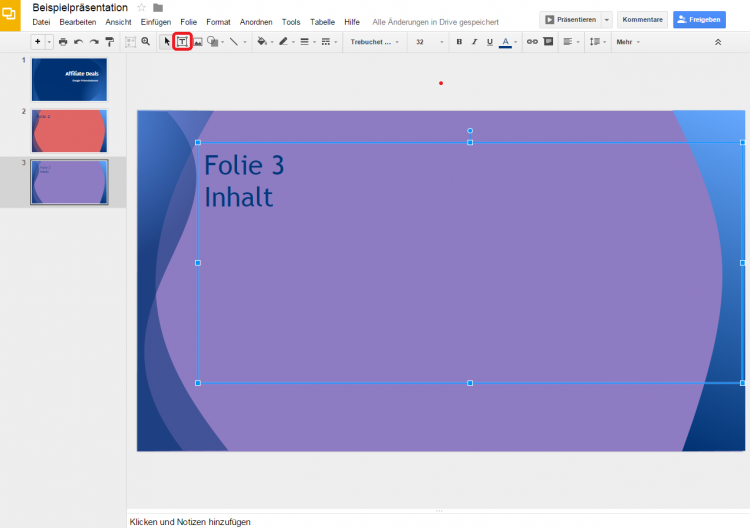Select the line tool
This screenshot has width=750, height=528.
click(x=234, y=42)
